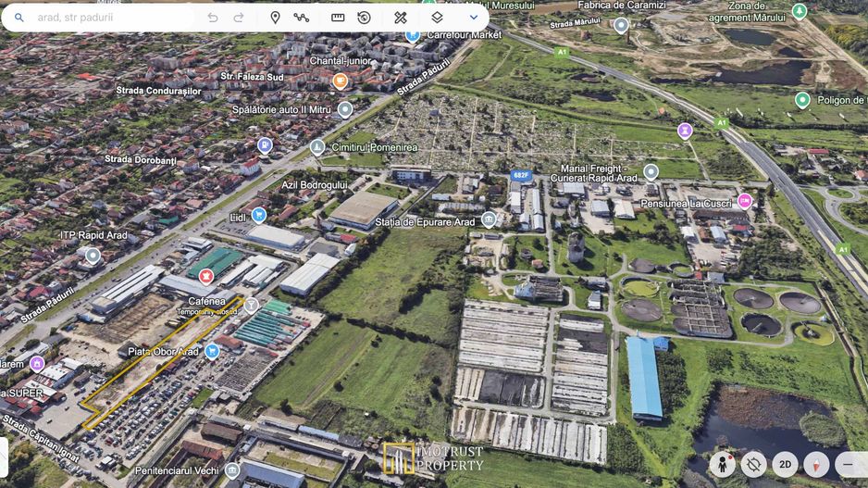Show historical imagery with clock icon
Screen dimensions: 868x488
tap(365, 18)
